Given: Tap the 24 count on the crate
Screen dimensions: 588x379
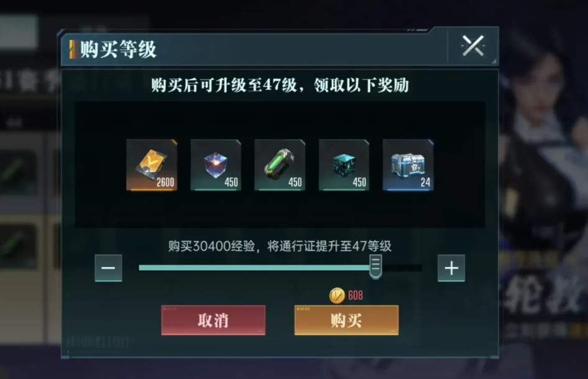Looking at the screenshot, I should coord(425,183).
